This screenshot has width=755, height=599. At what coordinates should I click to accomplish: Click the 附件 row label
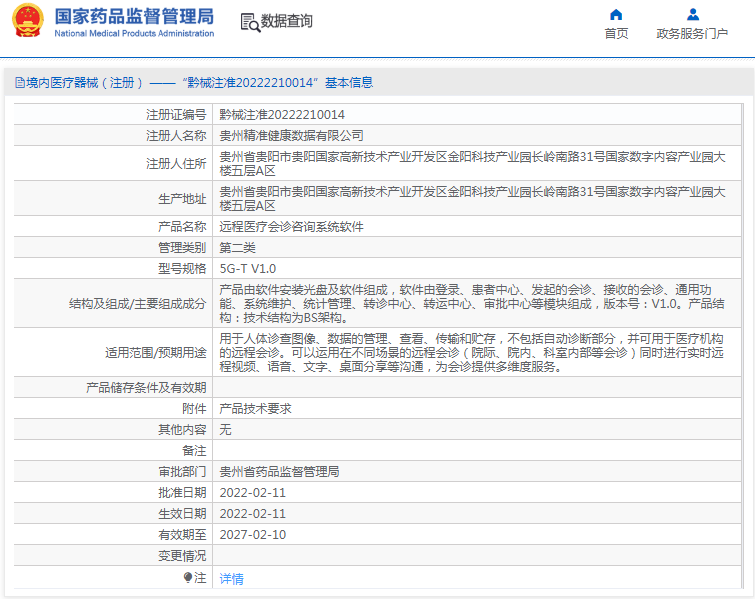click(x=194, y=408)
